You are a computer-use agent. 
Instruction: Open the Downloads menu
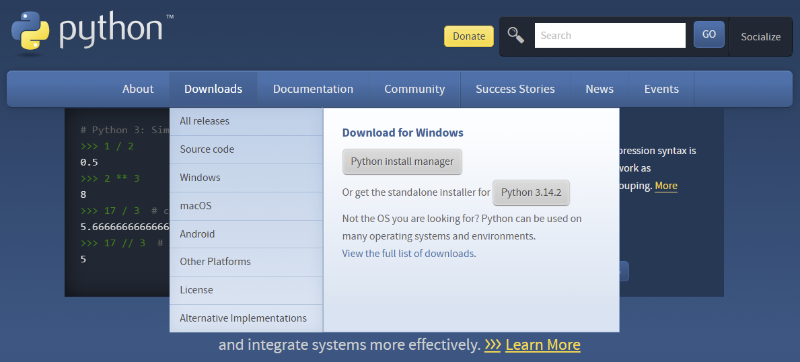tap(213, 89)
